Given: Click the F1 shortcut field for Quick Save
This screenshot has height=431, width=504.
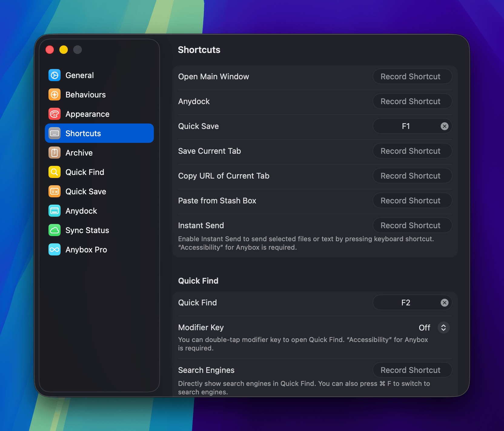Looking at the screenshot, I should tap(406, 126).
